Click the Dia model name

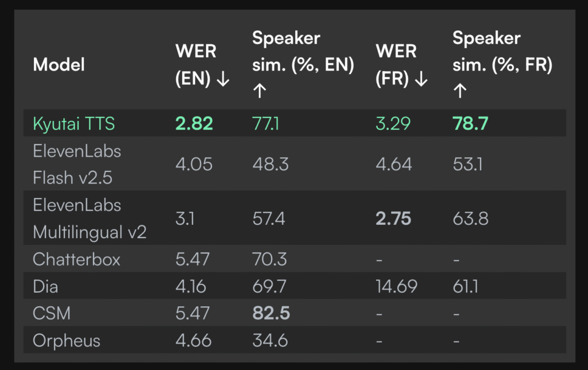[x=45, y=286]
